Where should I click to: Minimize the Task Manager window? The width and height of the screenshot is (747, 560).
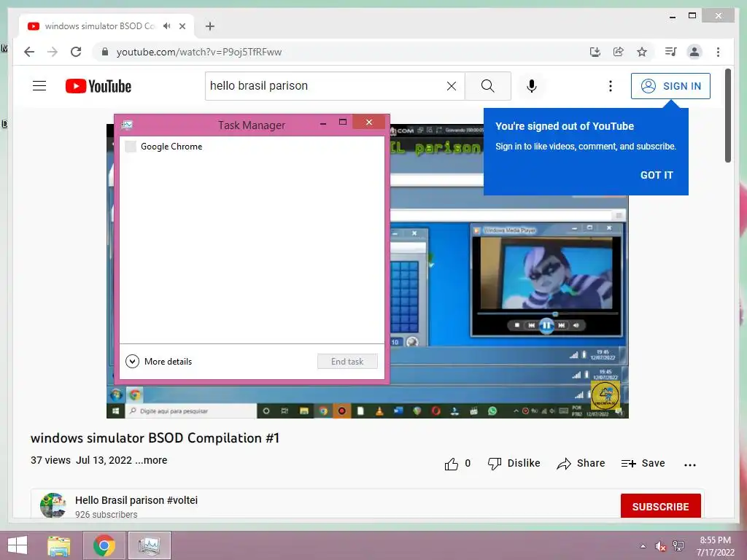pyautogui.click(x=323, y=122)
